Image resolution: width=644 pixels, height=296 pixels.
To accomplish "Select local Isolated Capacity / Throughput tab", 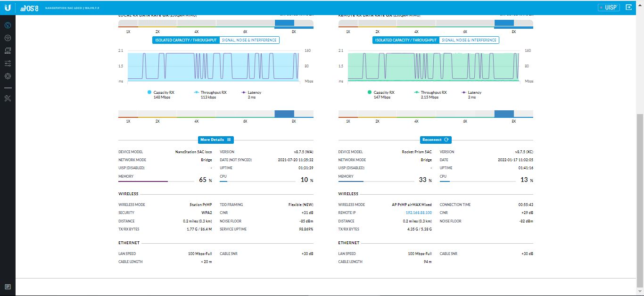I will point(186,40).
